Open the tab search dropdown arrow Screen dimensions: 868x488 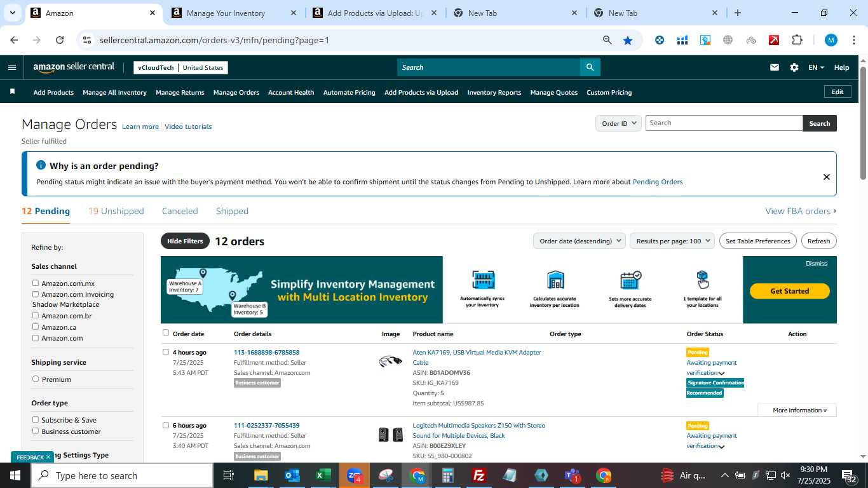pos(12,13)
